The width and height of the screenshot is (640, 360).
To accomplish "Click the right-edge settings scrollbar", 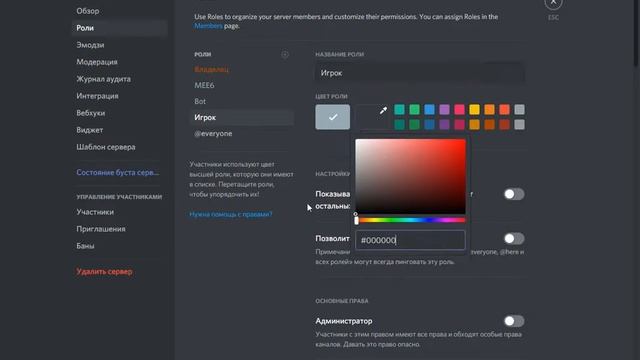I will (637, 33).
